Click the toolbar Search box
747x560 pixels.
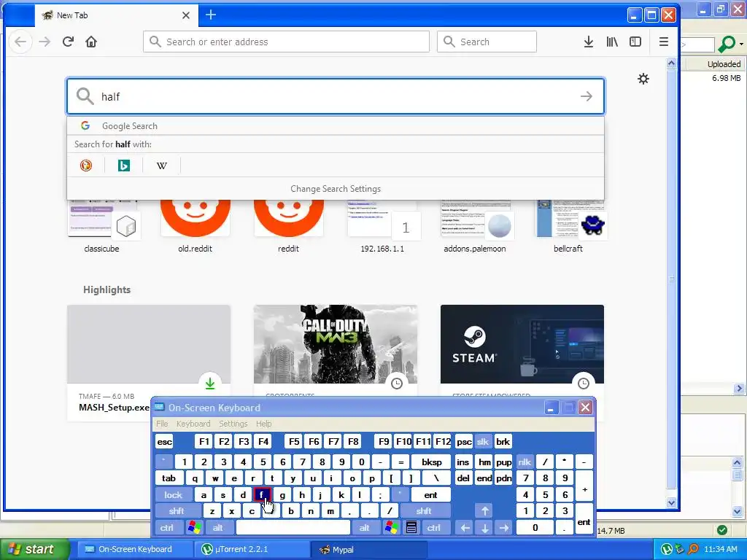487,42
